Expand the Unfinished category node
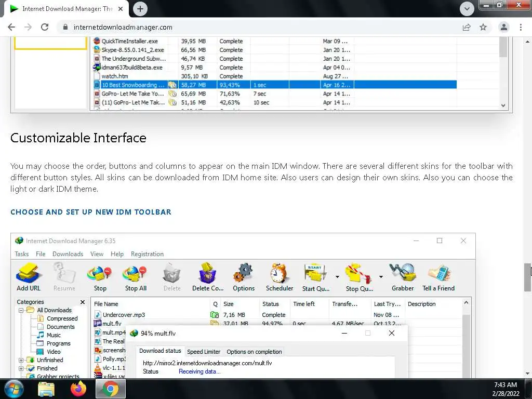The width and height of the screenshot is (532, 399). pyautogui.click(x=21, y=360)
